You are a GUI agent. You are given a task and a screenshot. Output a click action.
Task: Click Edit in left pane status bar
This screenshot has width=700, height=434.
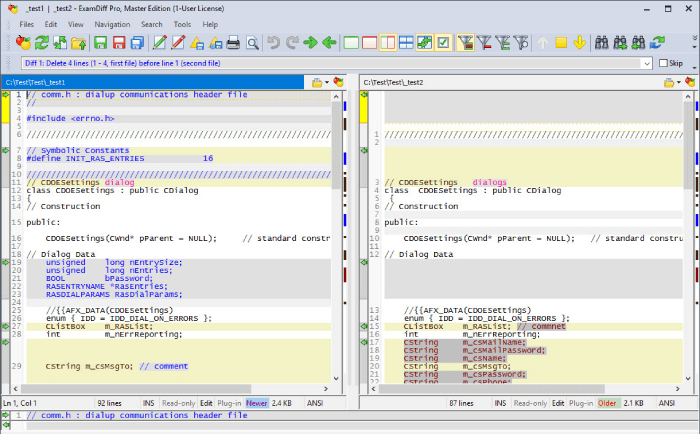(x=206, y=403)
